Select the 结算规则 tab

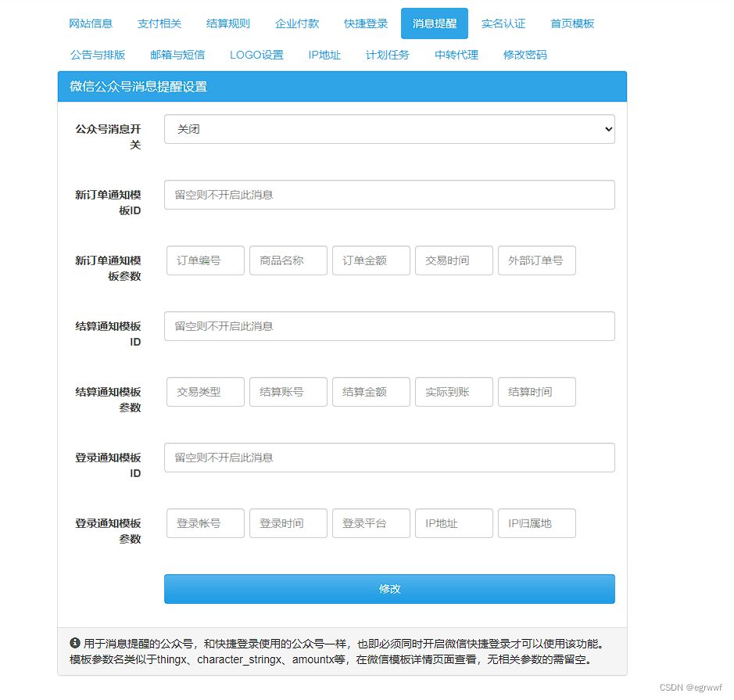click(x=227, y=23)
